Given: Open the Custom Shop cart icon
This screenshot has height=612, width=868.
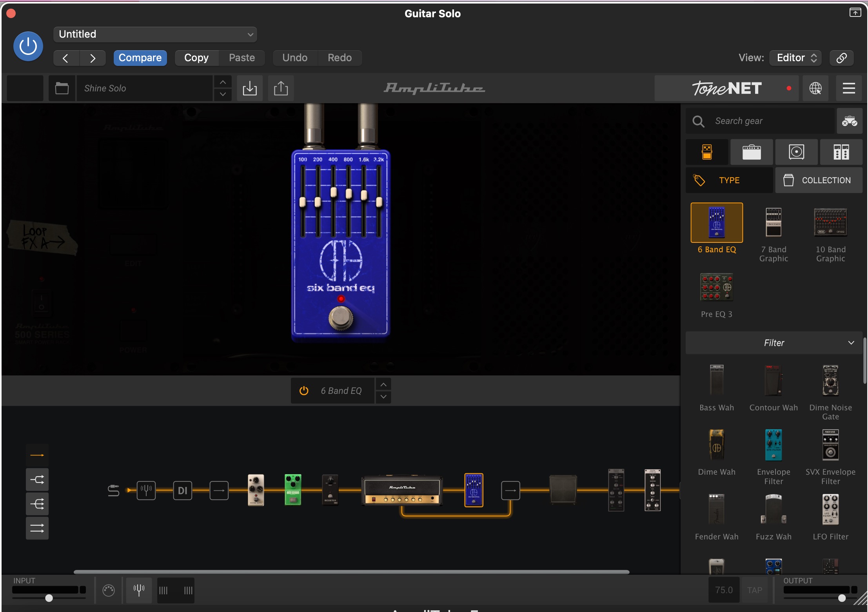Looking at the screenshot, I should point(850,121).
